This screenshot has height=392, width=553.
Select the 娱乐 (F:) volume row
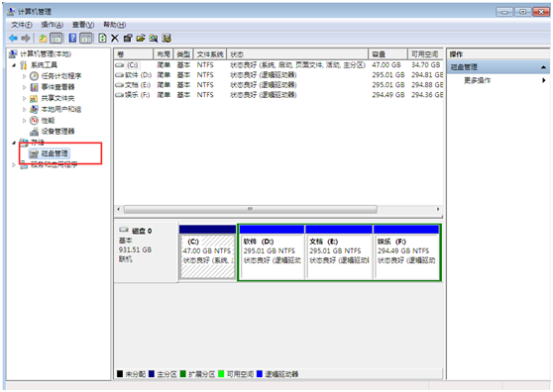pos(278,95)
